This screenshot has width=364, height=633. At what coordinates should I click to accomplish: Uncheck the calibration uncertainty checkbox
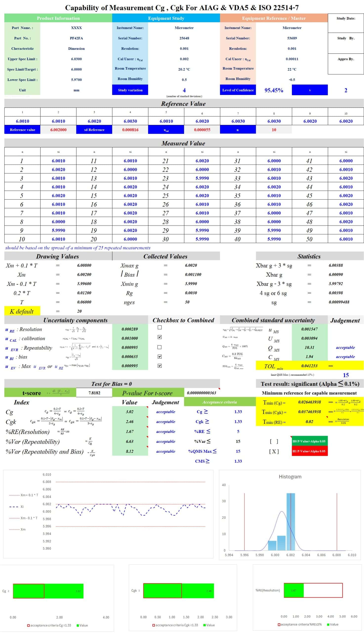[x=160, y=337]
